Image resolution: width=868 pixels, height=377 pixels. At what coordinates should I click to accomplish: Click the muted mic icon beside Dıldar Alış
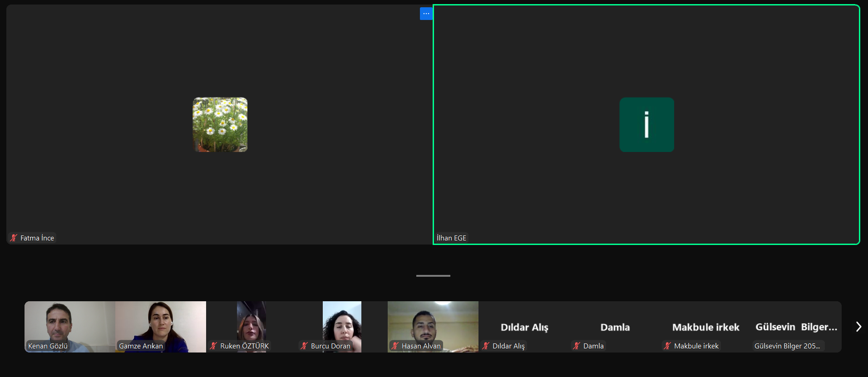pos(486,346)
